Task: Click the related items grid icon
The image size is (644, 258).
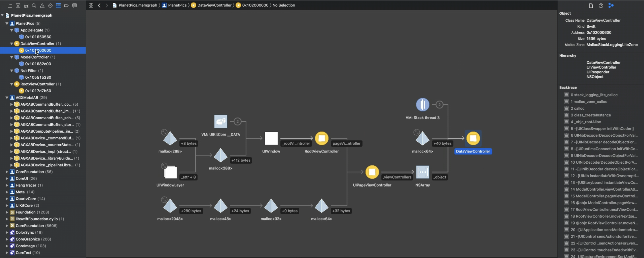Action: pyautogui.click(x=91, y=5)
